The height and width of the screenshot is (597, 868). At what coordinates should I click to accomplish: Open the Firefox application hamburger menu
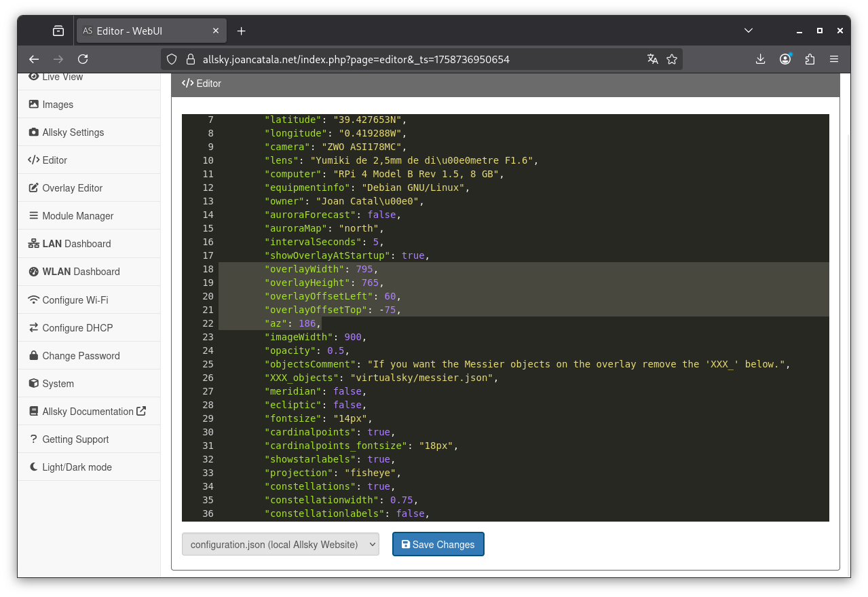(834, 59)
